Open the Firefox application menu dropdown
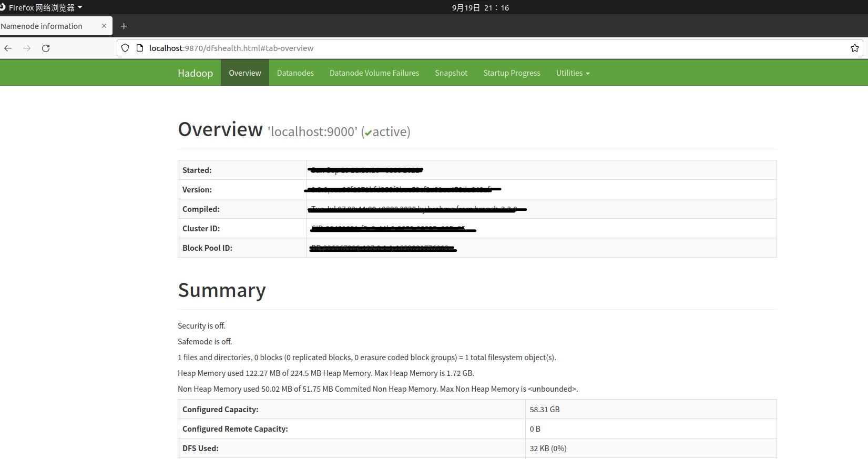Viewport: 868px width, 459px height. click(46, 7)
